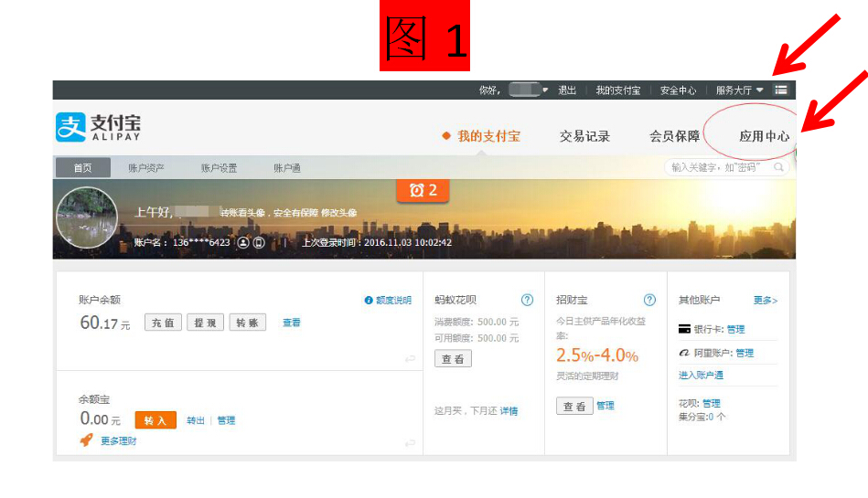Click the Alipay logo
The width and height of the screenshot is (868, 498).
[99, 127]
